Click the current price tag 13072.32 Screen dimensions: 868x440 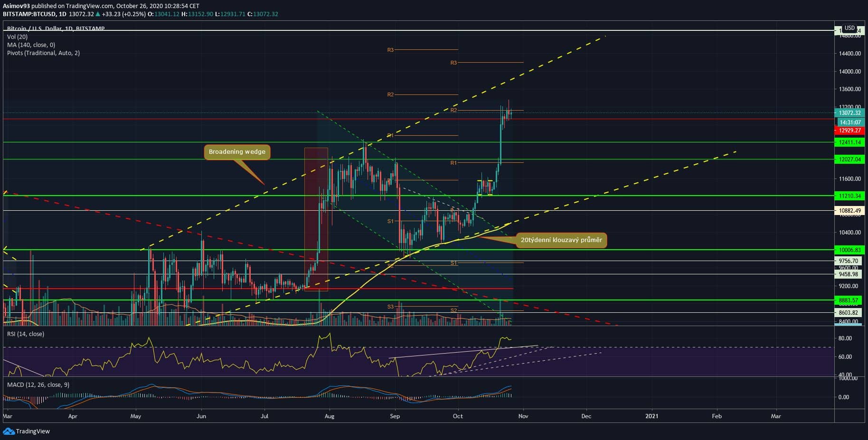[849, 113]
